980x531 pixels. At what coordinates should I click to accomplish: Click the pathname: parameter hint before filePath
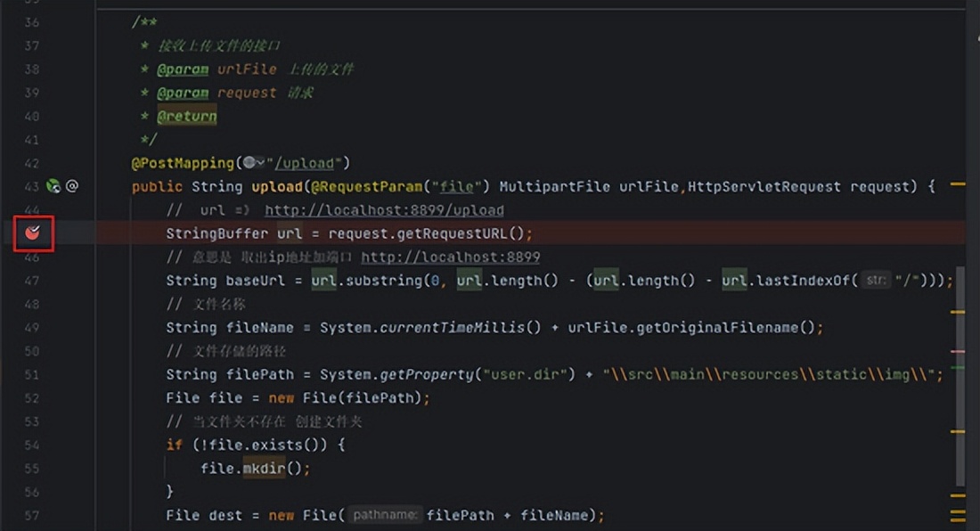[385, 515]
